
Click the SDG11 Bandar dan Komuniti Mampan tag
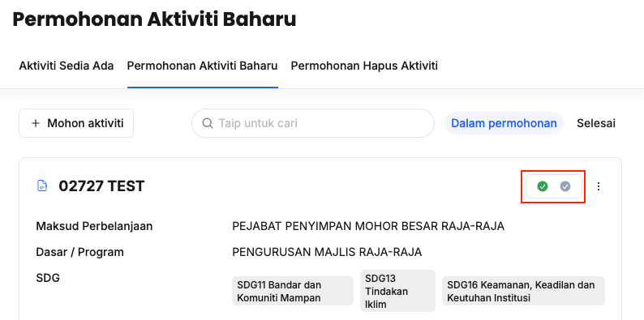293,291
